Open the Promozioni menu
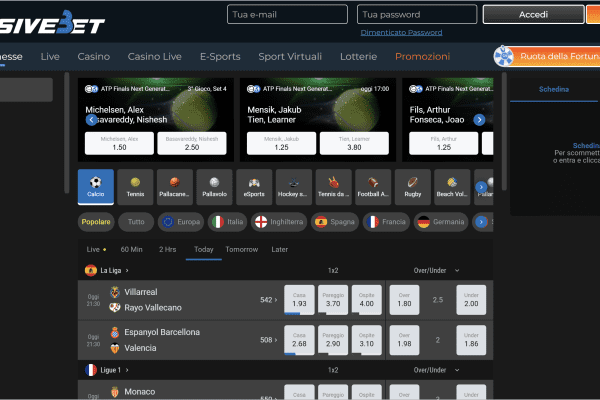This screenshot has width=600, height=400. (422, 57)
